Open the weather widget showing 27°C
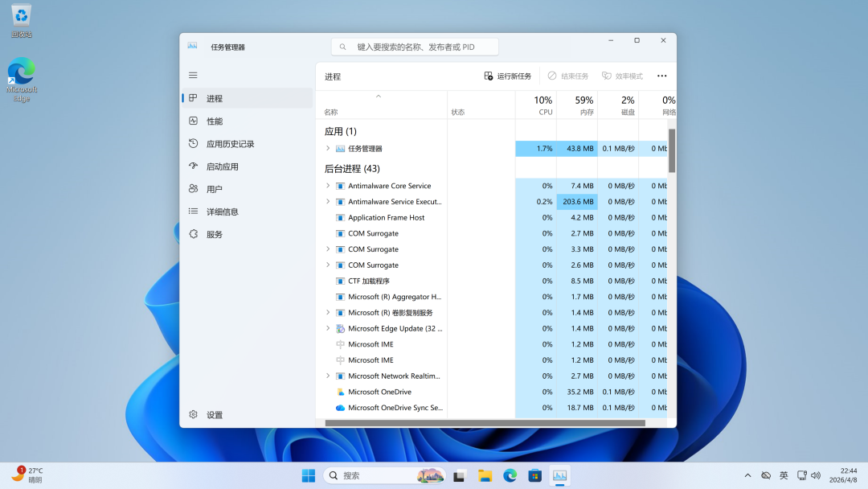868x489 pixels. pos(27,475)
